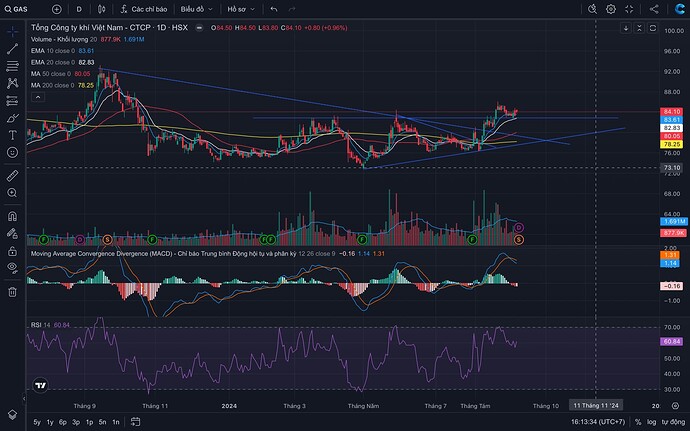Toggle stay in drawing mode
690x431 pixels.
coord(12,233)
